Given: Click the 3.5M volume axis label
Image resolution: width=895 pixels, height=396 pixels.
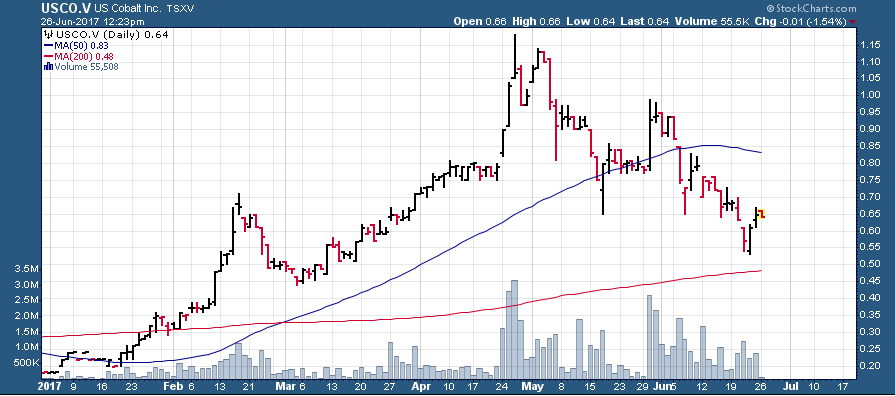Looking at the screenshot, I should pyautogui.click(x=27, y=268).
